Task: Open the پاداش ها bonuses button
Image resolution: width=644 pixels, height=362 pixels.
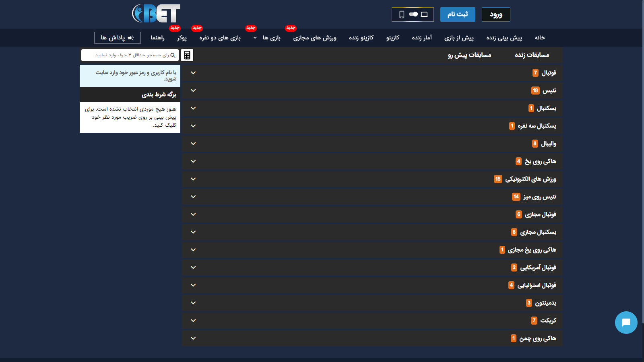Action: [x=118, y=38]
